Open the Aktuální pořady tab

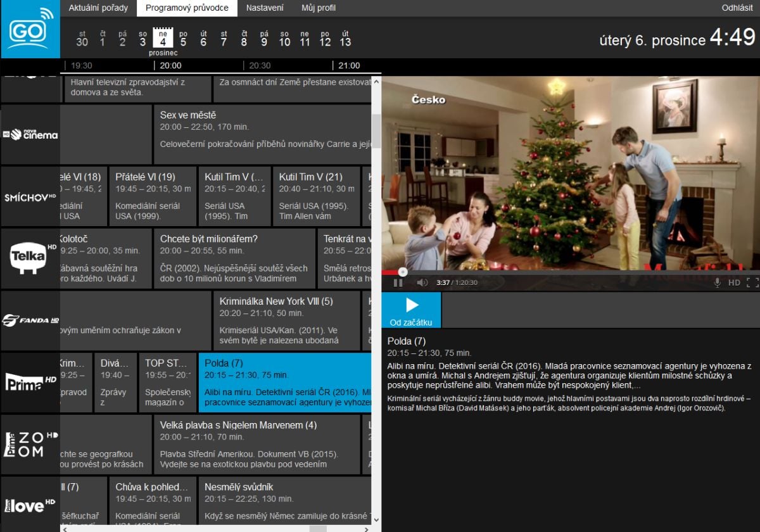(x=98, y=8)
